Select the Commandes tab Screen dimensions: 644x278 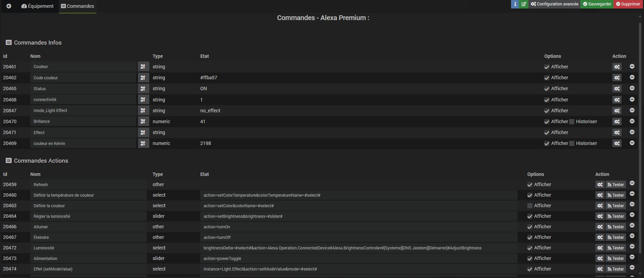[x=78, y=6]
